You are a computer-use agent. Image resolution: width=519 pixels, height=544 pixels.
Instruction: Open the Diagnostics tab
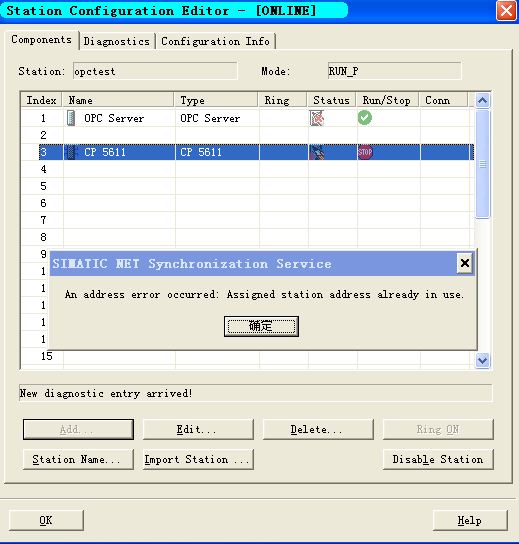click(x=117, y=41)
